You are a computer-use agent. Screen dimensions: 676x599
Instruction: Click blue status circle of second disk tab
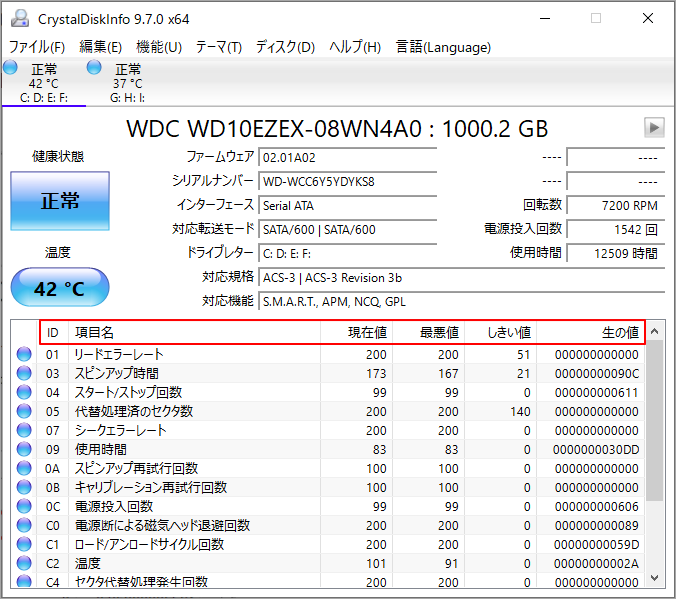click(94, 67)
